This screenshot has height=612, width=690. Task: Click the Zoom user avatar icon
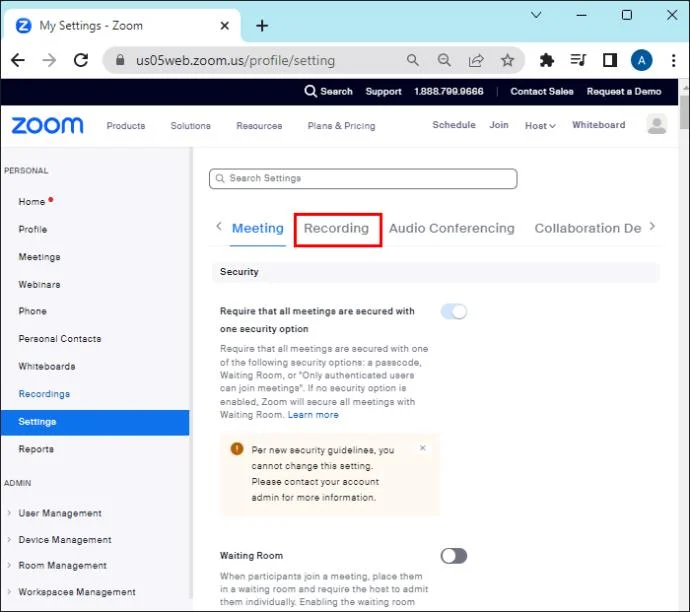point(657,125)
